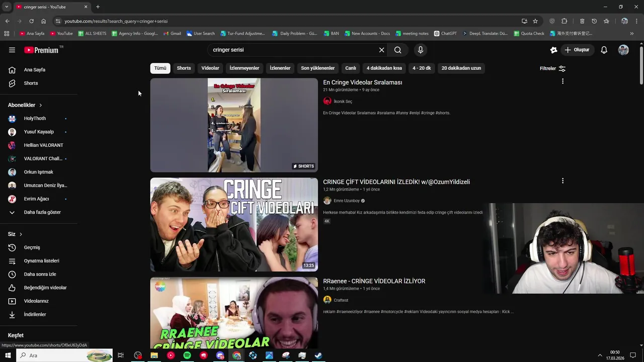Select the İzlenmeyenler filter chip
The image size is (644, 362).
click(245, 68)
